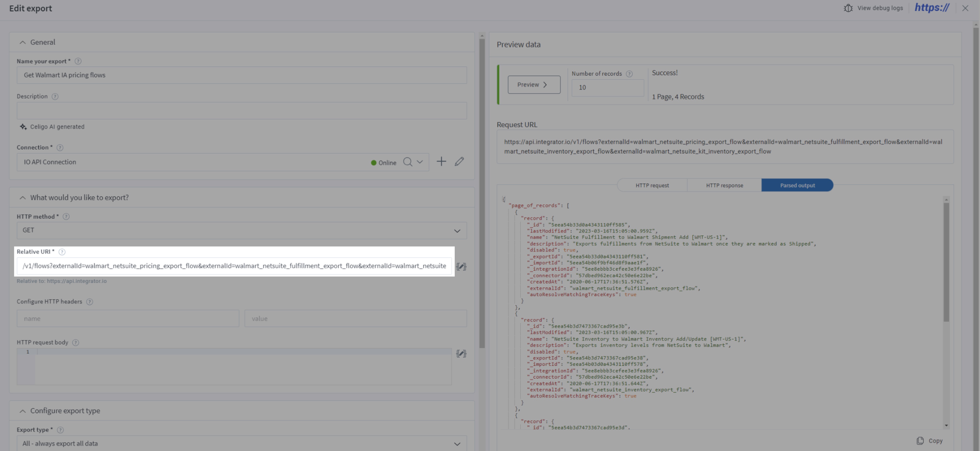The image size is (980, 451).
Task: Click help icon beside HTTP request body
Action: 76,343
